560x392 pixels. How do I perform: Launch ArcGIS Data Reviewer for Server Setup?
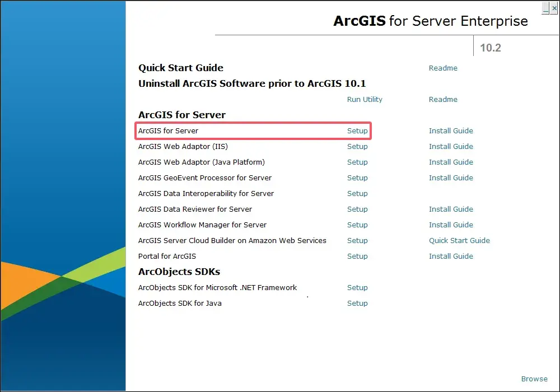point(357,209)
